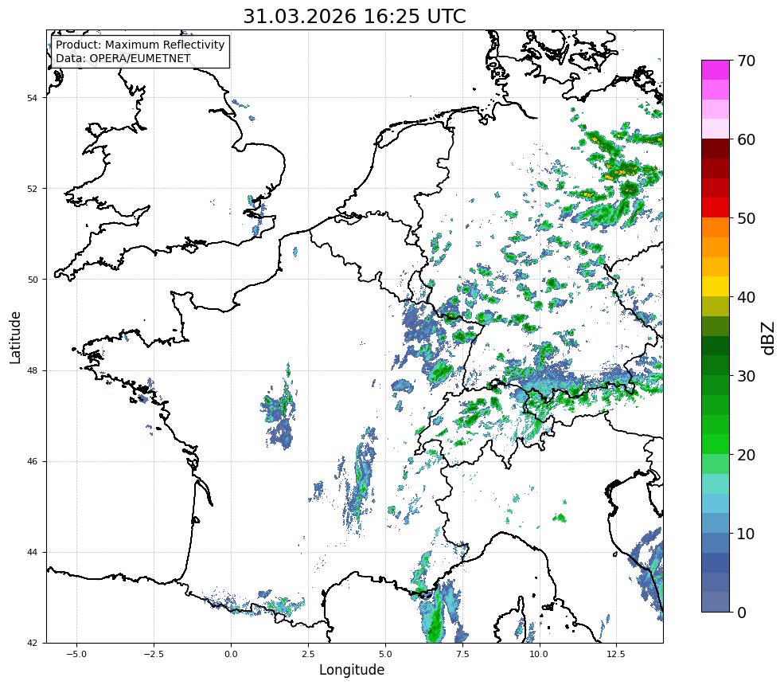Click the latitude tick label 54
This screenshot has width=784, height=685.
click(32, 98)
